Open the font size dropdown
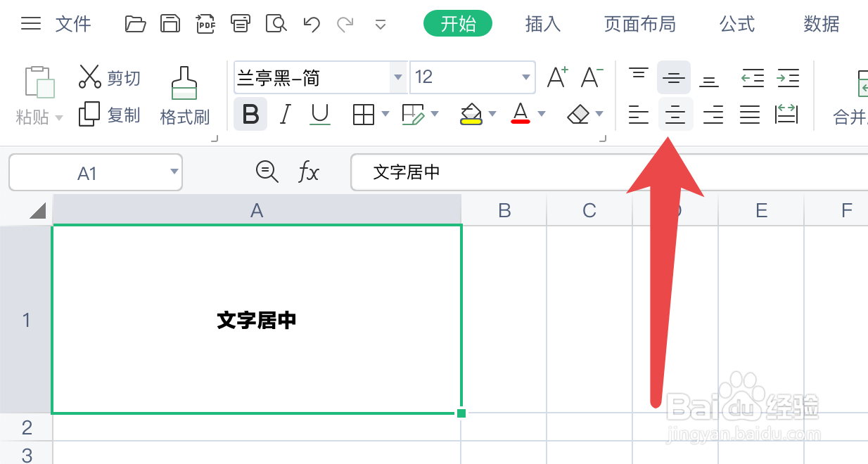Screen dimensions: 868x464 (x=525, y=77)
